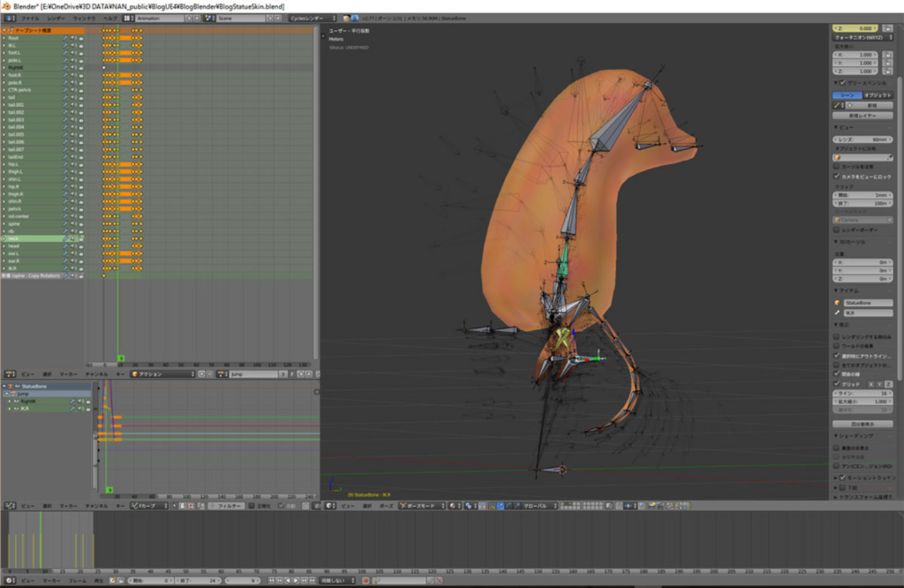Toggle the Render Border checkbox
The width and height of the screenshot is (904, 588).
tap(837, 230)
